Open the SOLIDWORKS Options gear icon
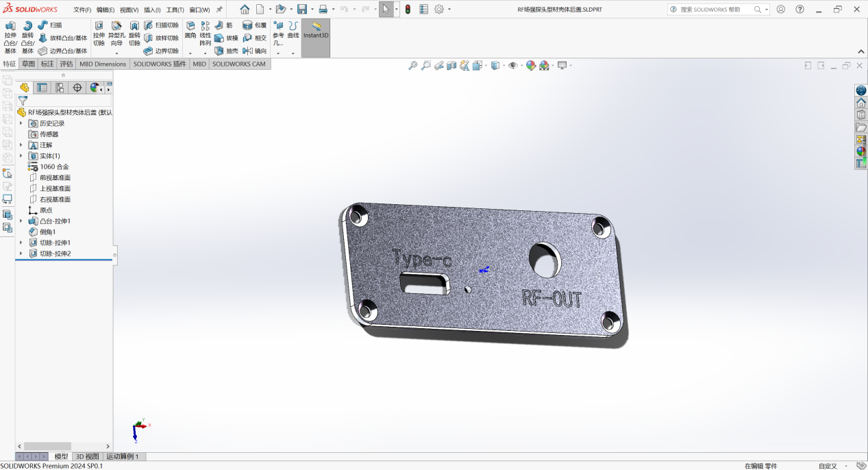 (439, 10)
